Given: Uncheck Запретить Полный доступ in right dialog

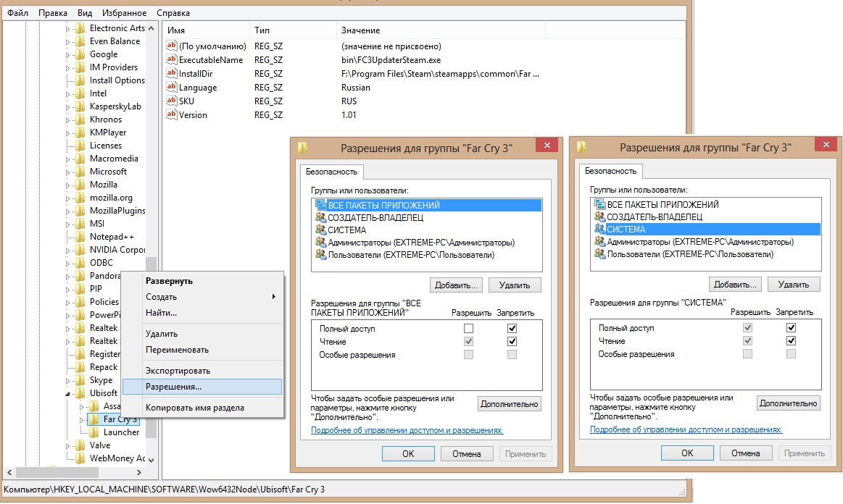Looking at the screenshot, I should (791, 328).
